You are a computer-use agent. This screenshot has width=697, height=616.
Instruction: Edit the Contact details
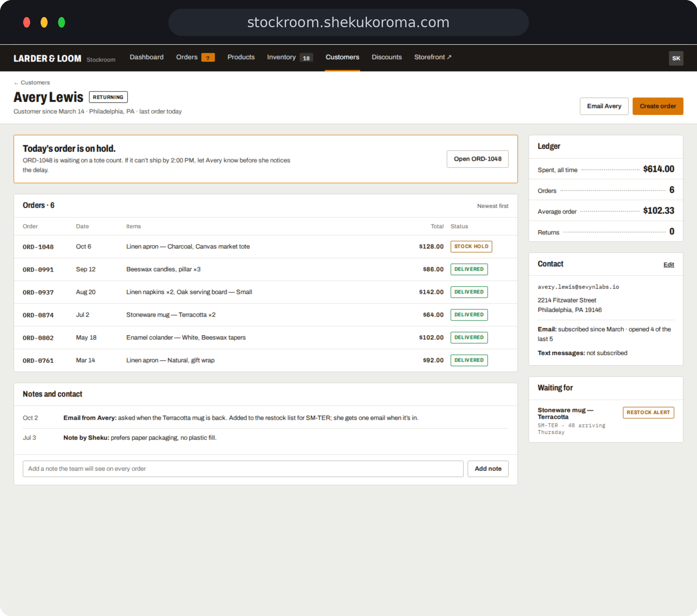669,265
